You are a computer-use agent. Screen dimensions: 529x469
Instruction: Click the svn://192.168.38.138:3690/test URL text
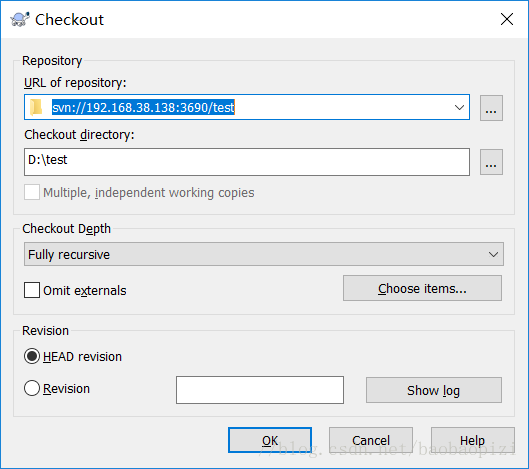coord(143,108)
